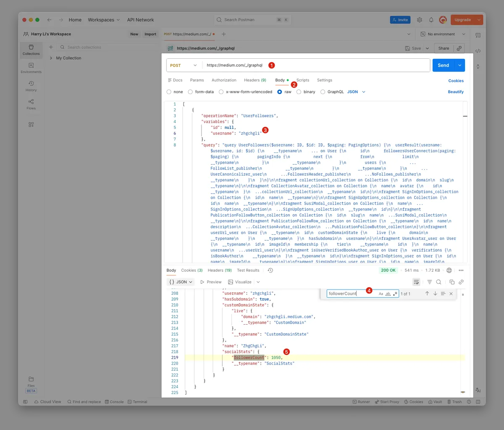Open the POST method dropdown
Image resolution: width=504 pixels, height=430 pixels.
pos(184,66)
